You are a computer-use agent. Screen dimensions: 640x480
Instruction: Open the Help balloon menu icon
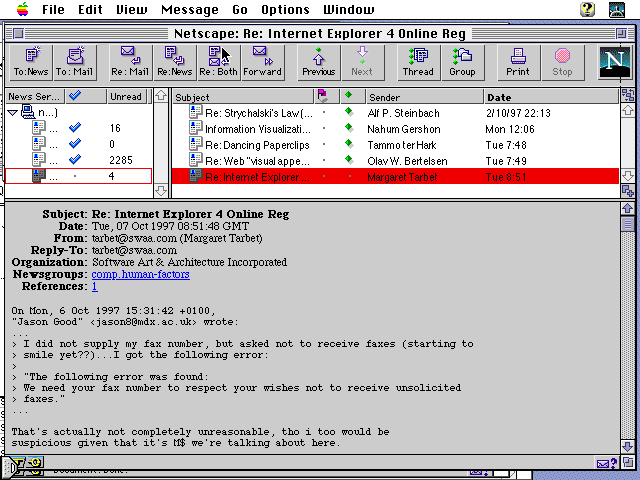(x=587, y=9)
